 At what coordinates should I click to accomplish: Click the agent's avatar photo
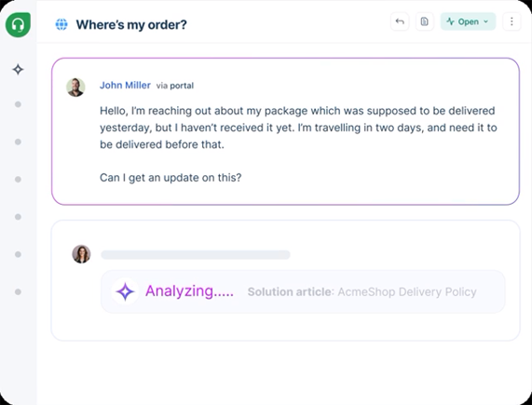pos(81,254)
